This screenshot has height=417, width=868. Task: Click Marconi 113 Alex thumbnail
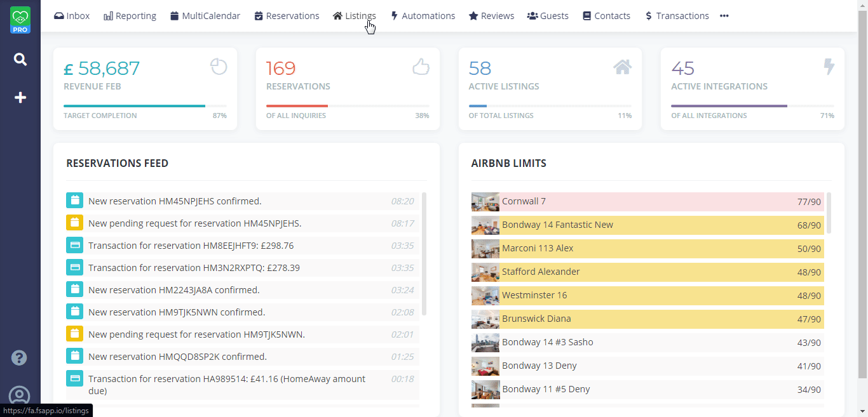point(485,249)
